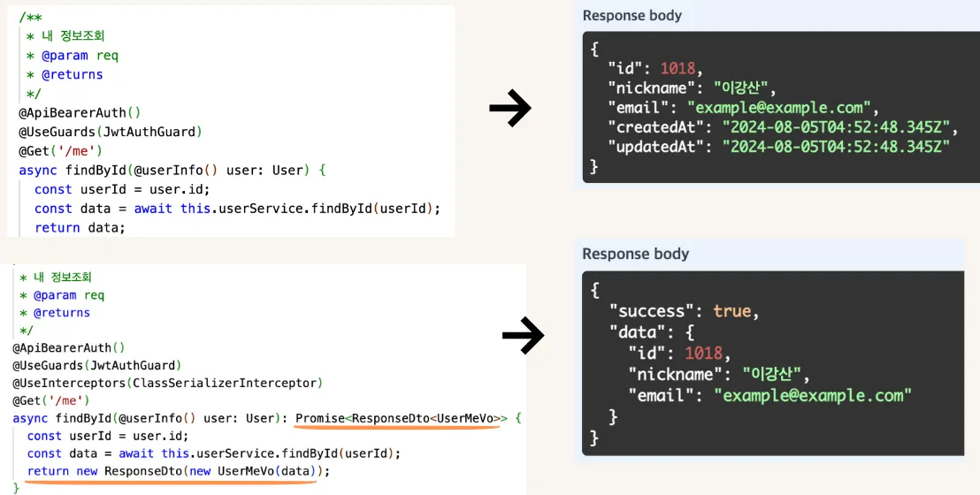Click the "id": 1018 line in top response
The image size is (980, 495).
point(655,69)
